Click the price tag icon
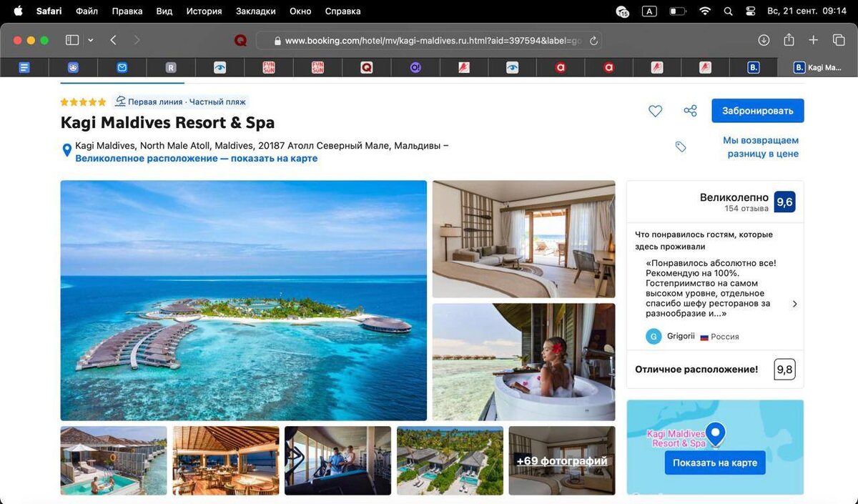 pos(681,147)
